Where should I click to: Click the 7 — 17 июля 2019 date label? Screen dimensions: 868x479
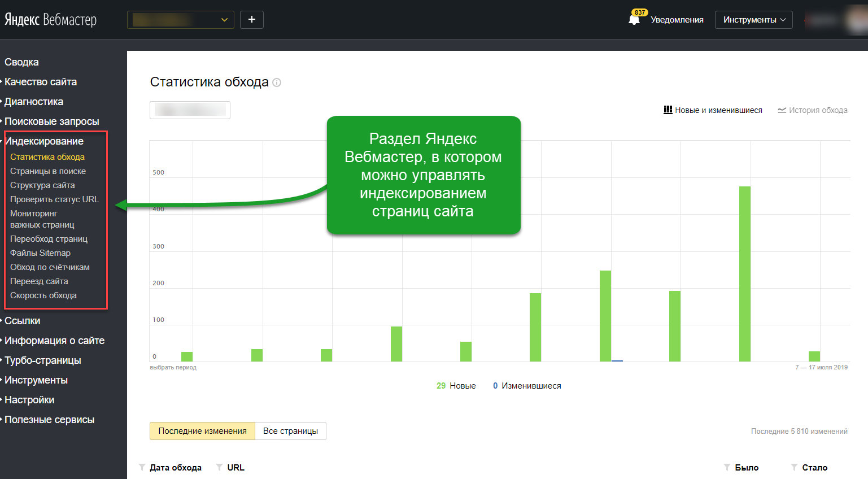point(822,367)
